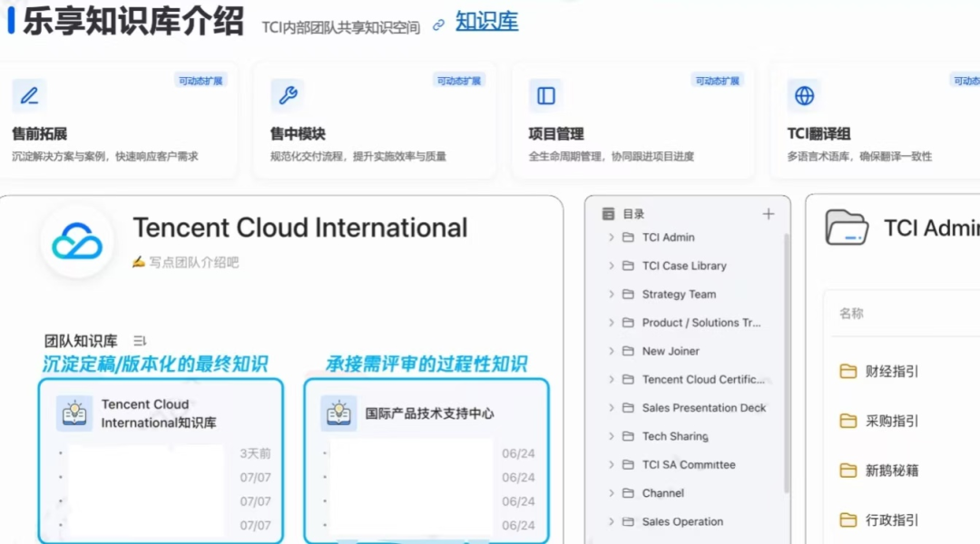Expand the Sales Operation chevron

click(x=612, y=521)
